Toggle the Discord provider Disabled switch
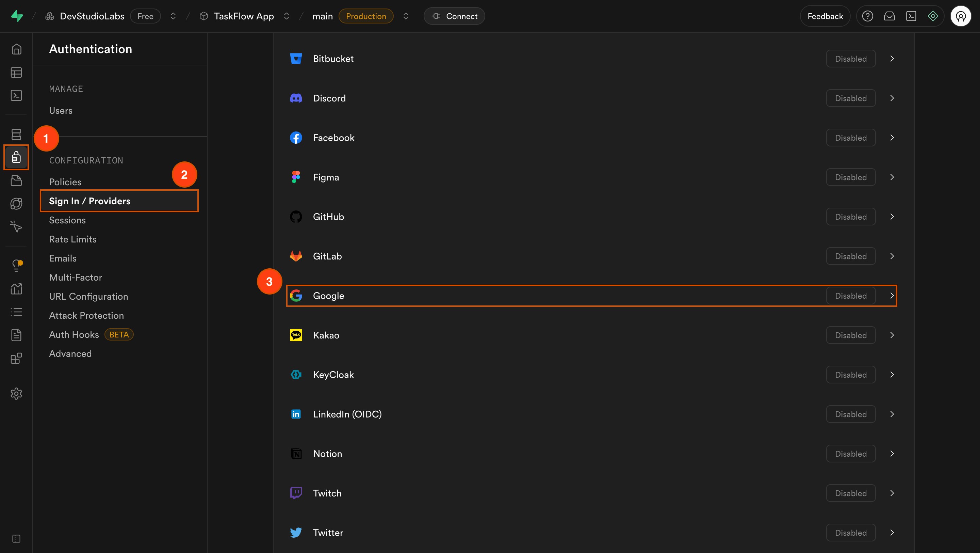 851,98
